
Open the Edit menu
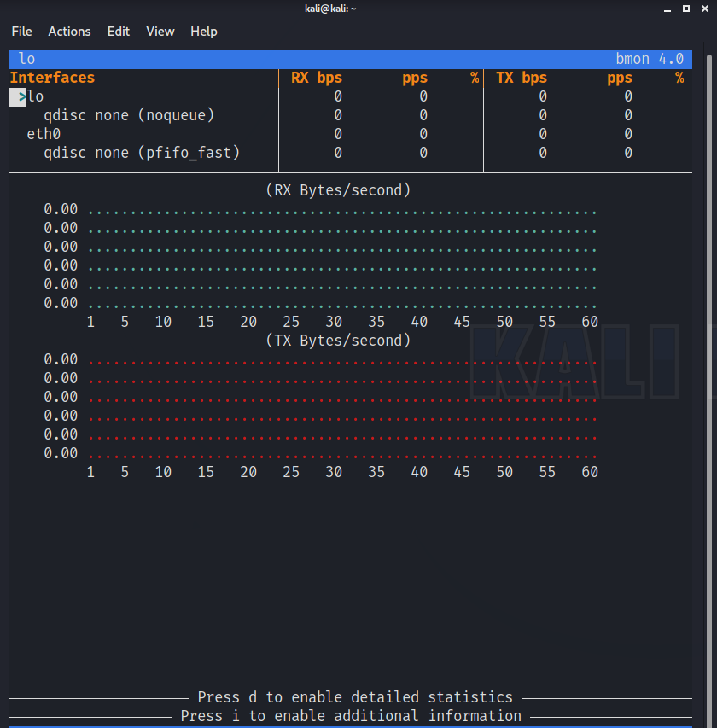[119, 32]
